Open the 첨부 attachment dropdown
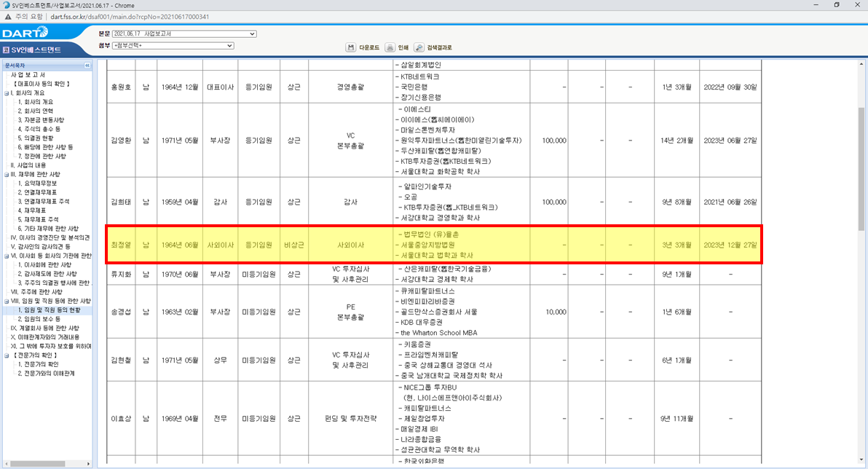Image resolution: width=868 pixels, height=469 pixels. pyautogui.click(x=173, y=45)
